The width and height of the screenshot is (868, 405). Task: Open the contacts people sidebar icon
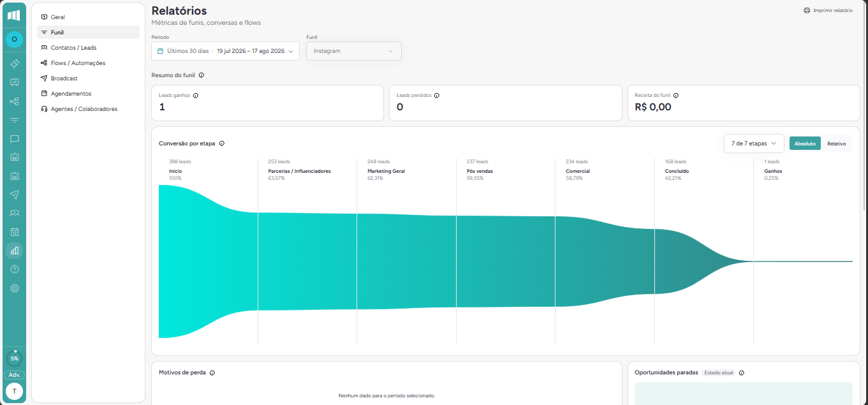click(x=14, y=213)
